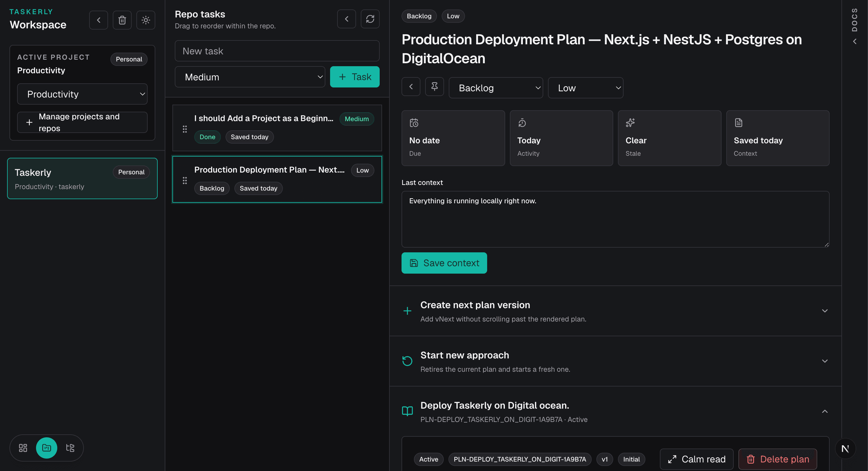Screen dimensions: 868x471
Task: Switch to the tree structure view icon
Action: pos(70,448)
